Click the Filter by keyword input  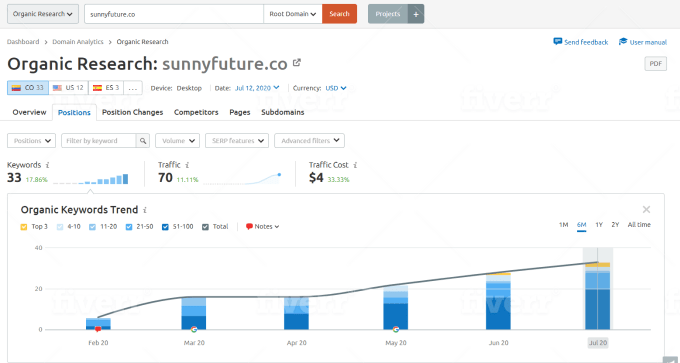coord(99,141)
